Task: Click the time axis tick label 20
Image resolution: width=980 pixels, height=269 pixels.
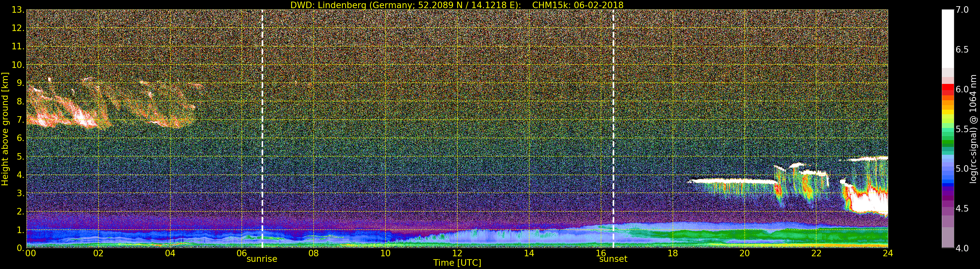Action: 745,253
